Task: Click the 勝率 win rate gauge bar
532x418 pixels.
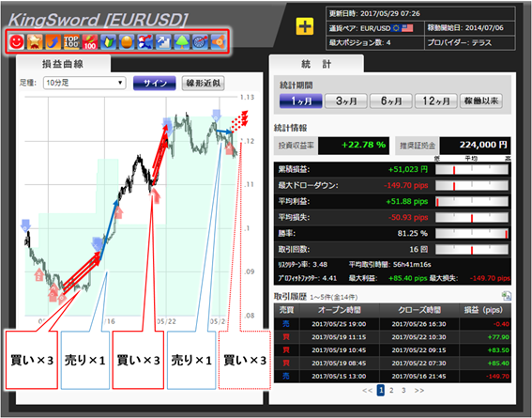Action: [472, 233]
